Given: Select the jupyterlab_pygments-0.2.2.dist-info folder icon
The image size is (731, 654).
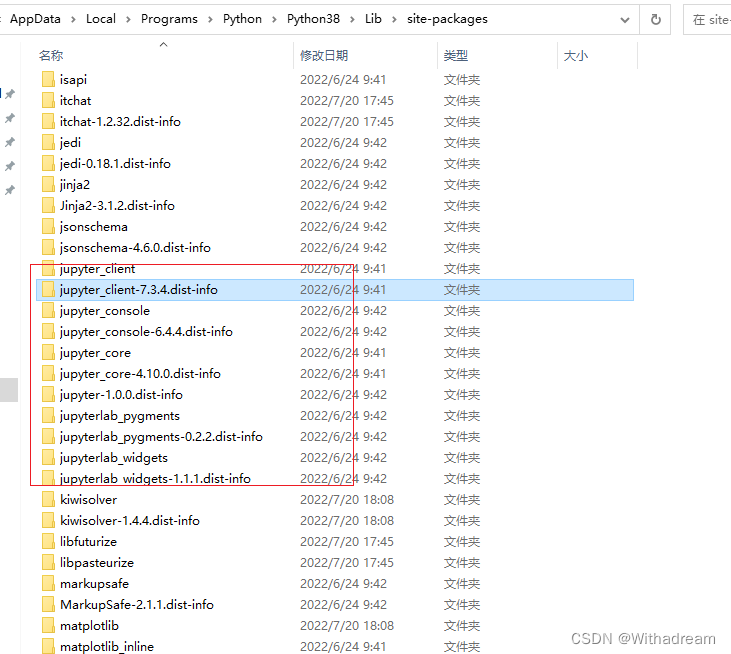Looking at the screenshot, I should pos(48,436).
